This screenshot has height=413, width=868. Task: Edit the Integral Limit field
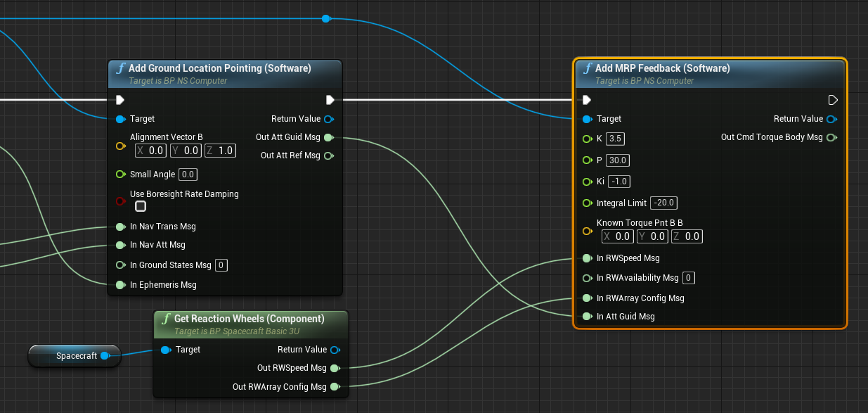[663, 203]
